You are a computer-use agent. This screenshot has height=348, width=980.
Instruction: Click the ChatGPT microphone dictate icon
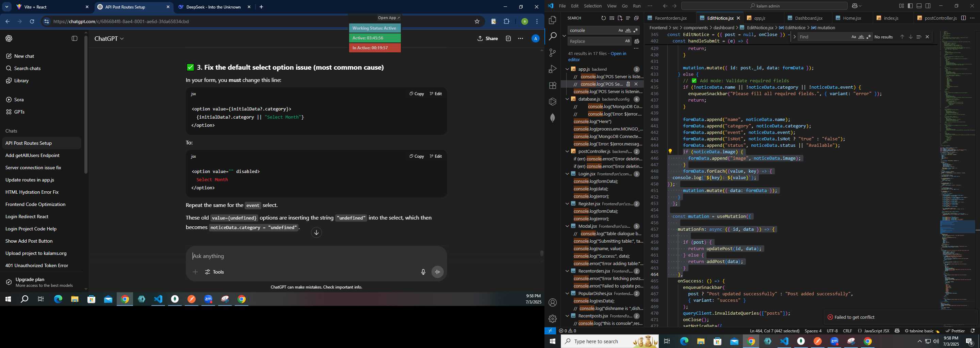[423, 272]
